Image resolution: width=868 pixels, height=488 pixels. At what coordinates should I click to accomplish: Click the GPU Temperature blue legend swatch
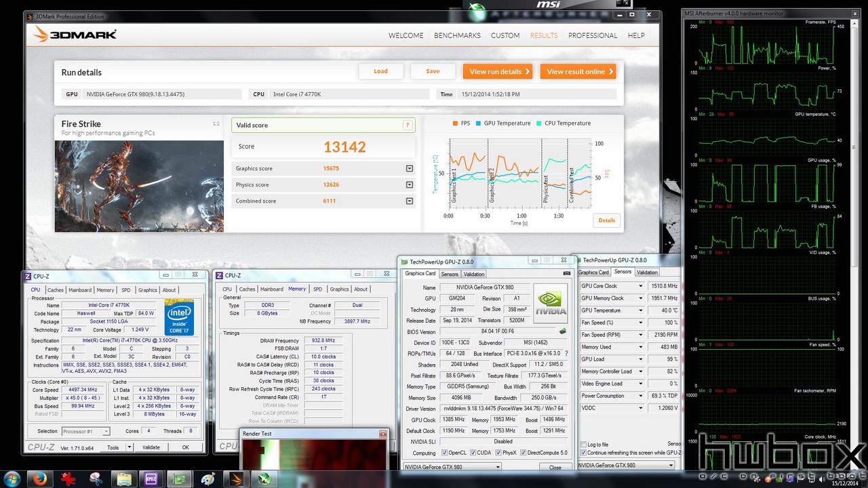click(x=478, y=123)
